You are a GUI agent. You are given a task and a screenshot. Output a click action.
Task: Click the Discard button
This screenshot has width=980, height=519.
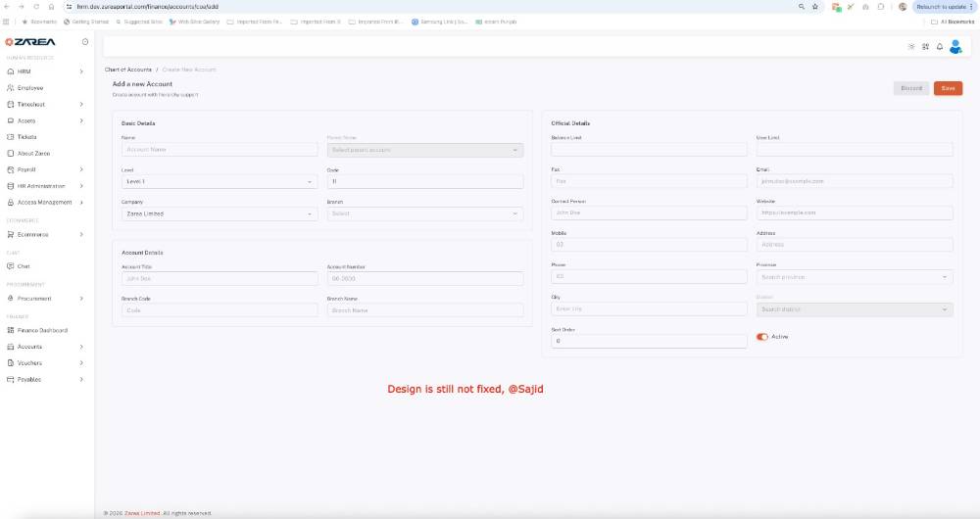pos(911,88)
